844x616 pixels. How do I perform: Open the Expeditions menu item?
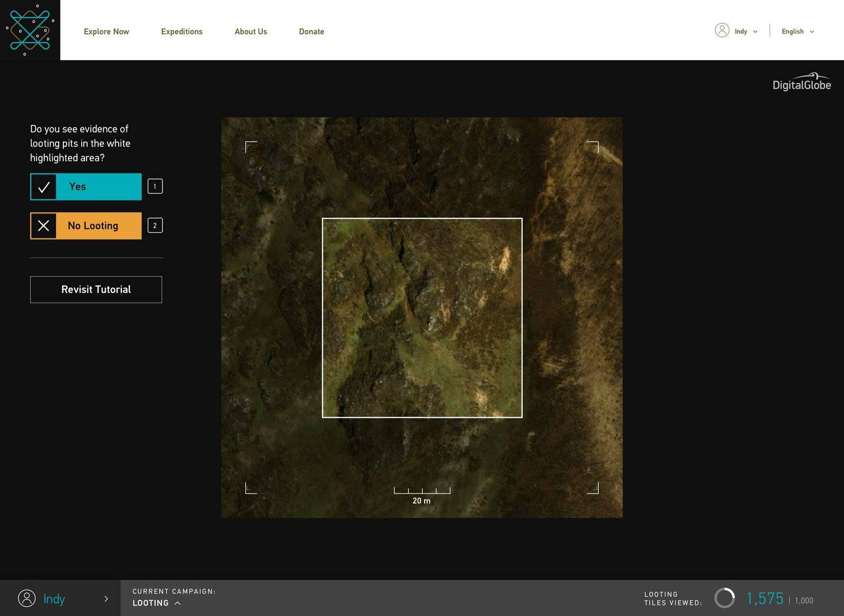click(181, 31)
